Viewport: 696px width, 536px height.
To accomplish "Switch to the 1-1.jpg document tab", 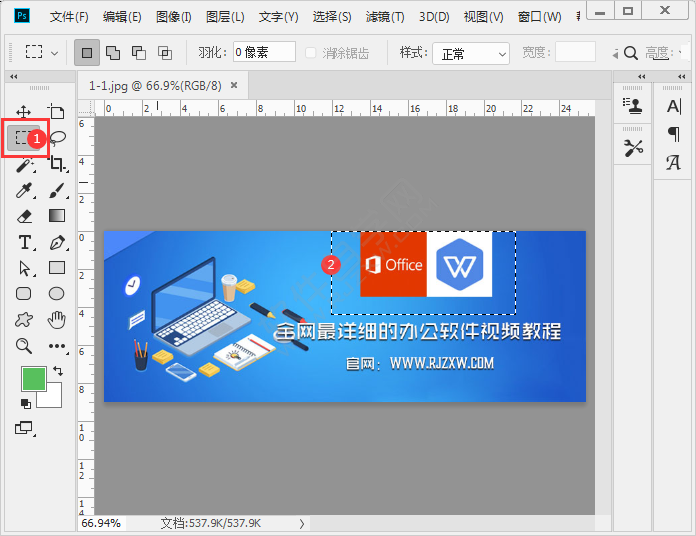I will coord(155,85).
